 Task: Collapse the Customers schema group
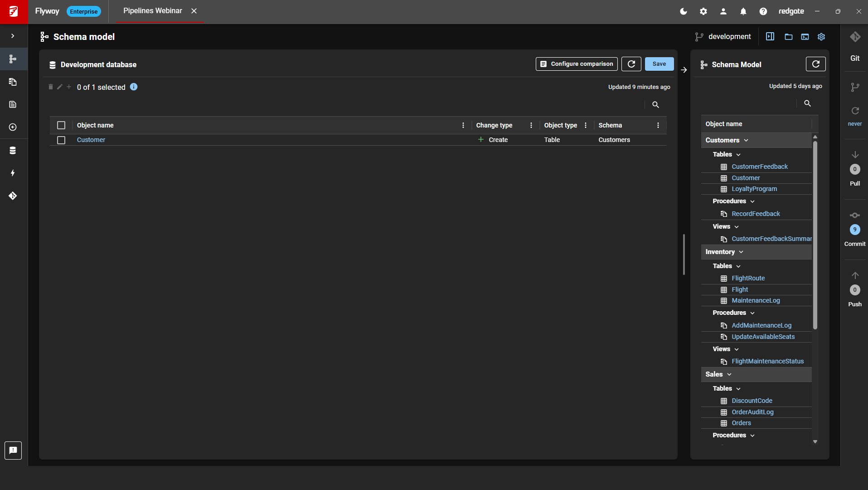[x=746, y=140]
